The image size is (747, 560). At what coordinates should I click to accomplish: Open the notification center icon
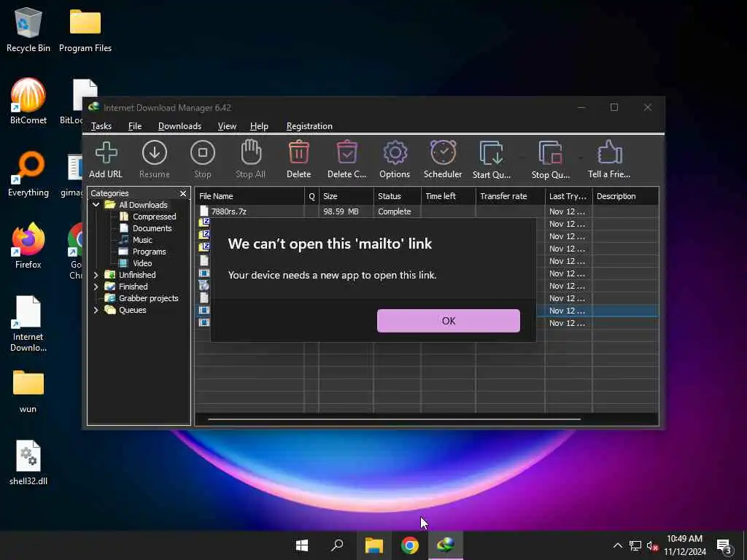click(724, 545)
